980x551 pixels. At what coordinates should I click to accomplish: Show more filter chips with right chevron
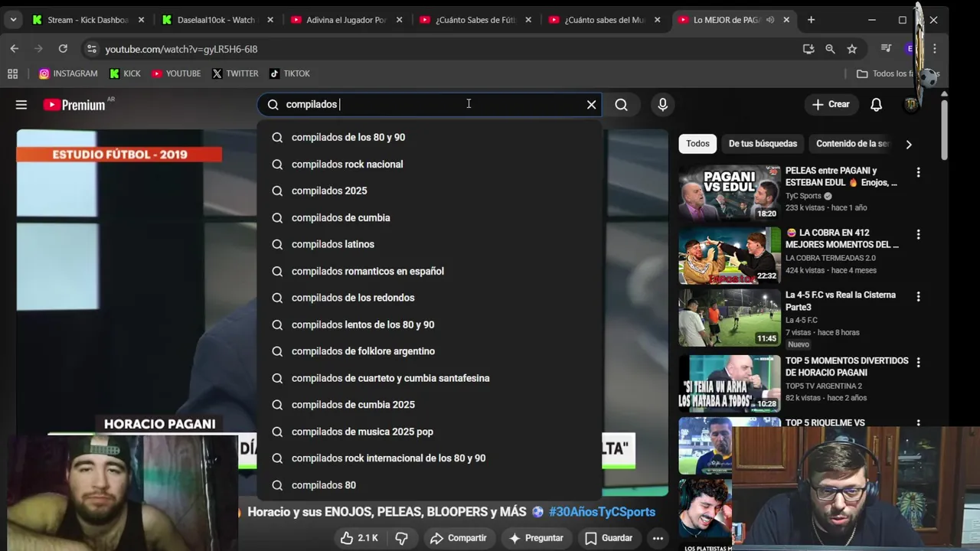[x=909, y=144]
